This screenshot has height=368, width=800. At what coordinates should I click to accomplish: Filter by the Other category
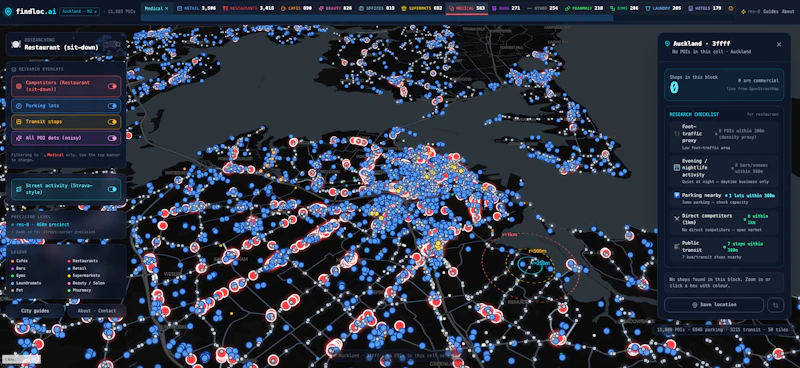coord(542,9)
